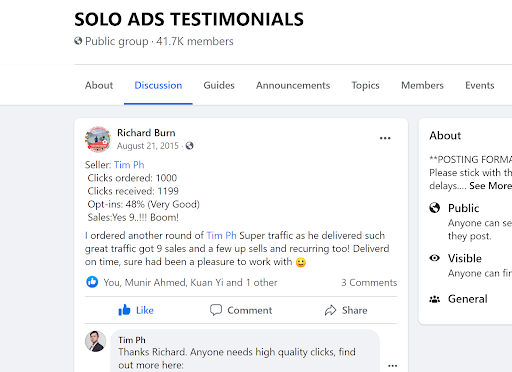Click the Comment speech bubble icon
The image size is (512, 372).
[216, 310]
